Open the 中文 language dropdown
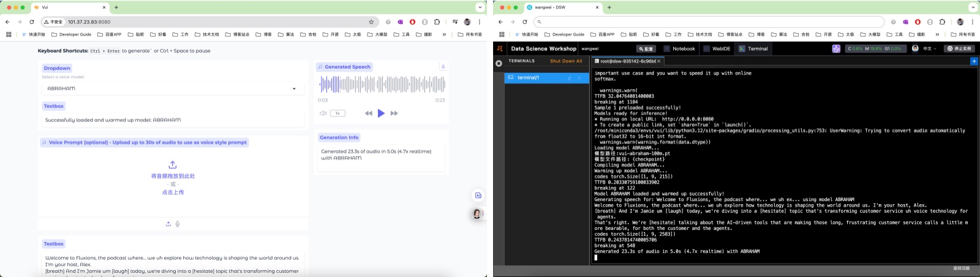Viewport: 980px width, 277px height. (x=930, y=48)
